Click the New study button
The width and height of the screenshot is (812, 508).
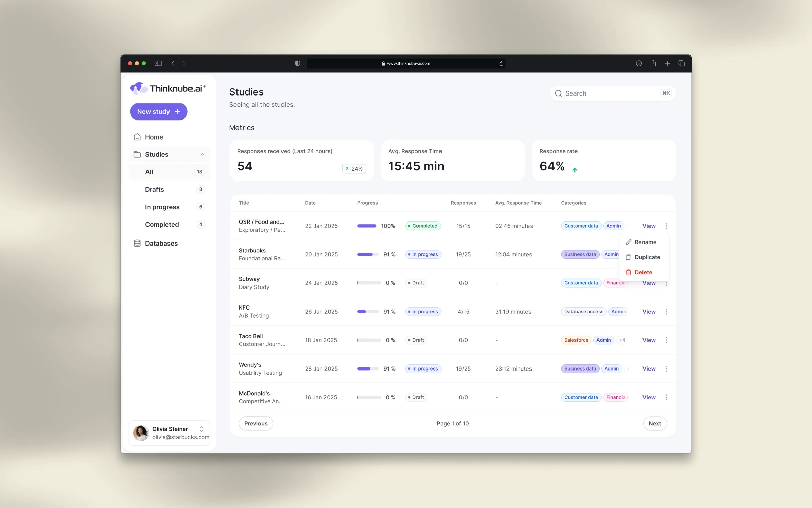click(x=159, y=112)
